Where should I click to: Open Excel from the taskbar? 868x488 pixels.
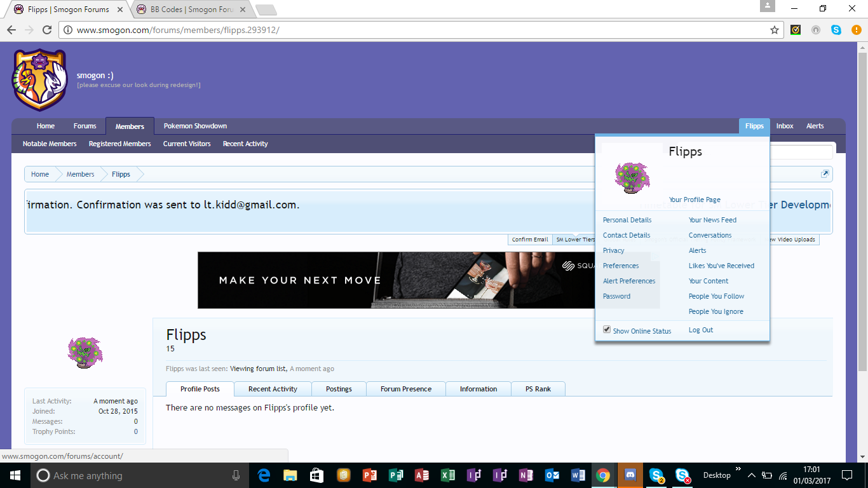[447, 475]
